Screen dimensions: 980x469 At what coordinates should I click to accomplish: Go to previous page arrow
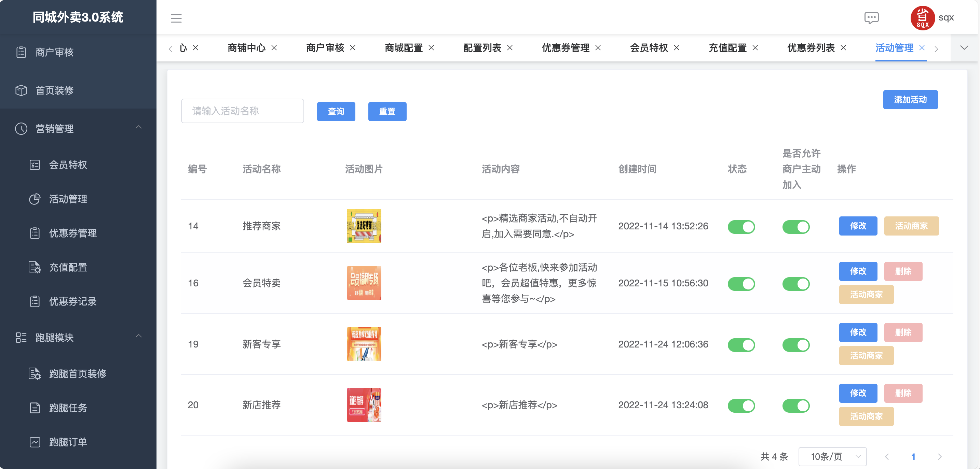(x=887, y=457)
